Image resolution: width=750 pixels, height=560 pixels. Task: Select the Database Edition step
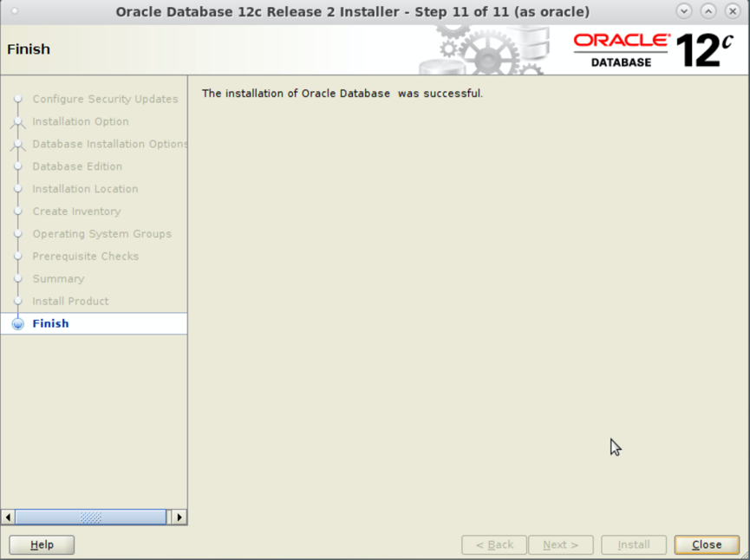coord(77,166)
